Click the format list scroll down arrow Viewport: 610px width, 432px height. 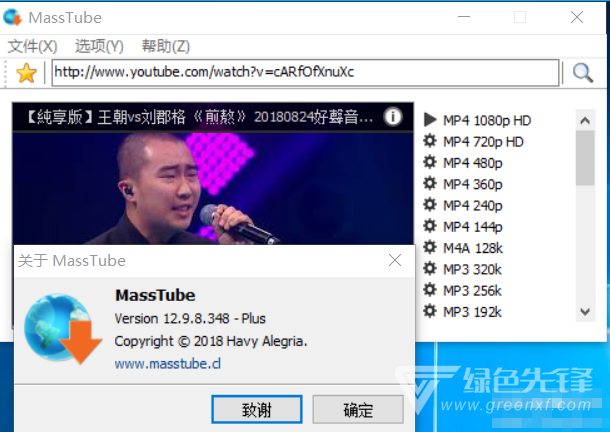point(585,312)
